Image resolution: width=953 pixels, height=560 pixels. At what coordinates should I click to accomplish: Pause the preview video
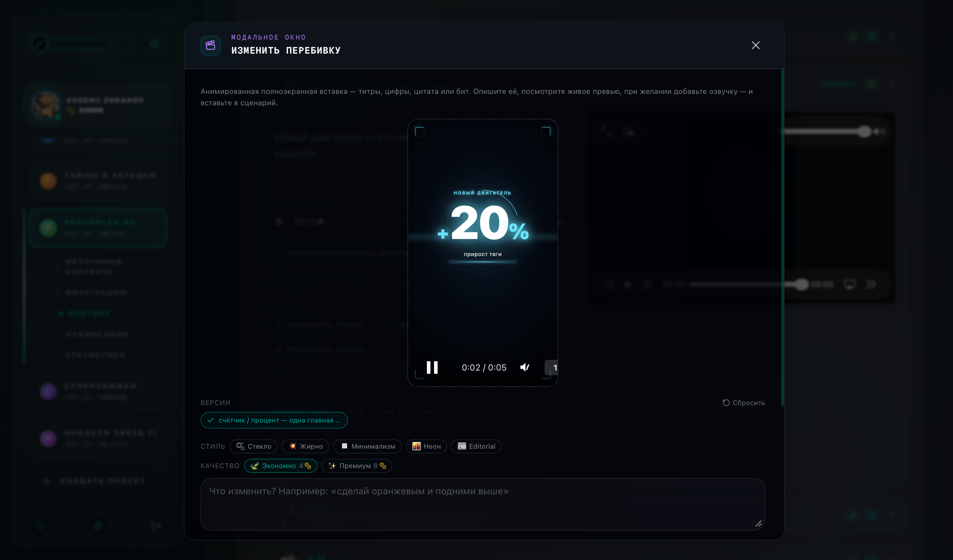[432, 367]
